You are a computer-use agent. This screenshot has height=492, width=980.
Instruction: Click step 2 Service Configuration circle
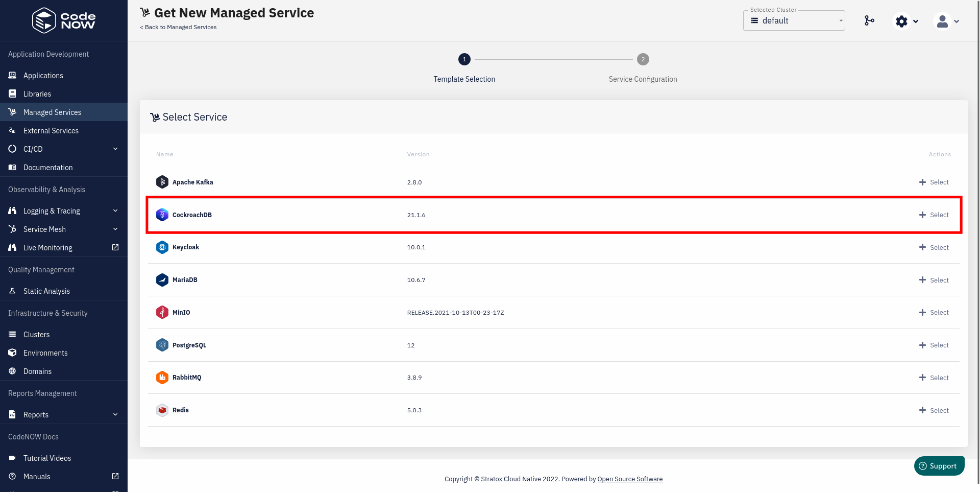tap(643, 59)
